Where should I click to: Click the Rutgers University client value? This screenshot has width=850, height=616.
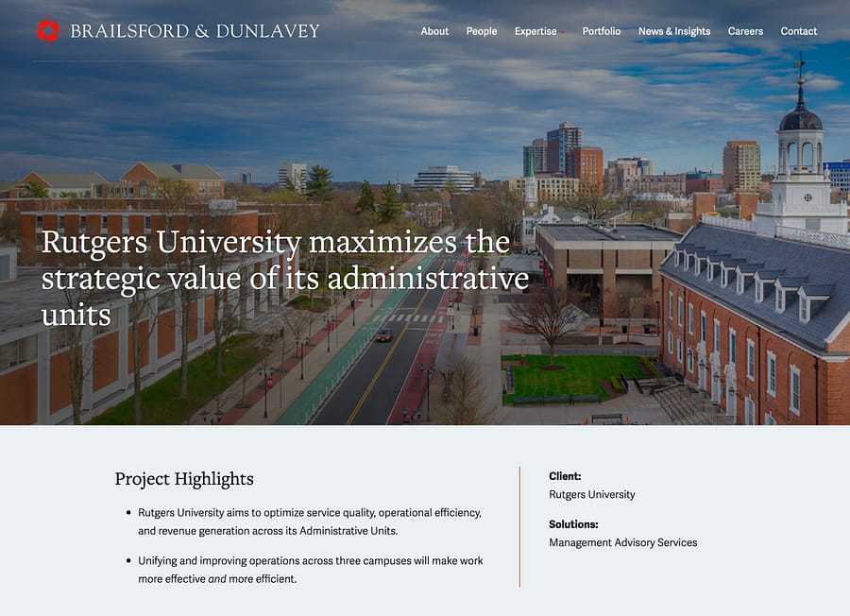(592, 494)
